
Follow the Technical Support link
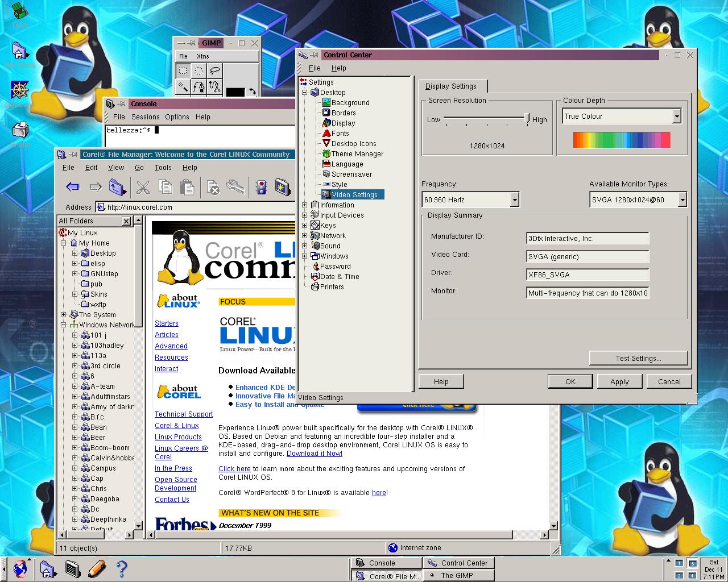coord(183,414)
